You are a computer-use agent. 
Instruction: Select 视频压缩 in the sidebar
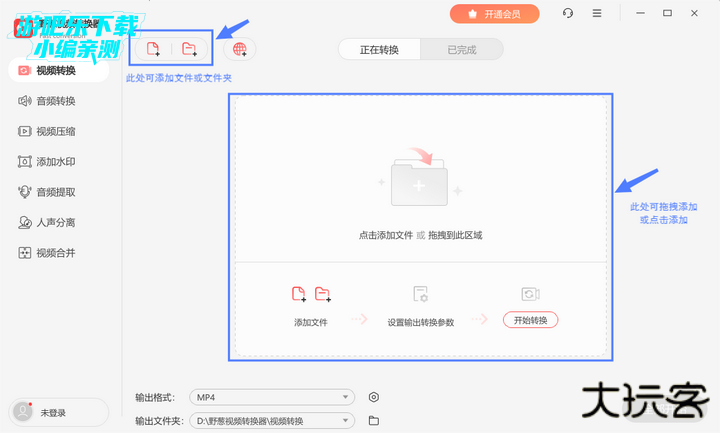(55, 131)
